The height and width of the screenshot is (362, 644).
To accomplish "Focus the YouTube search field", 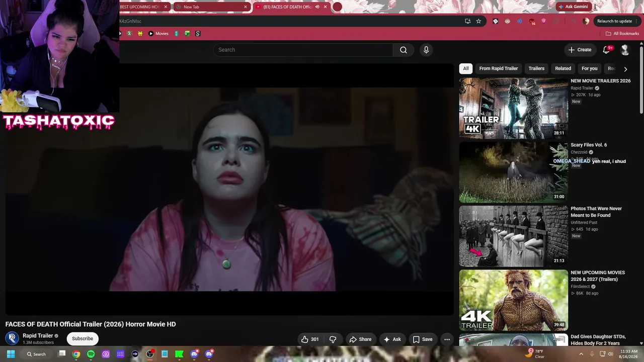I will click(x=303, y=50).
